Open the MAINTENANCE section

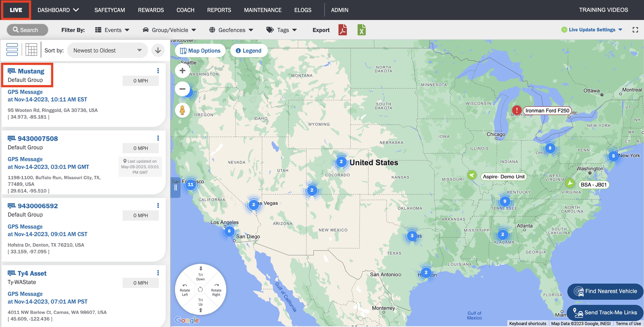click(263, 10)
